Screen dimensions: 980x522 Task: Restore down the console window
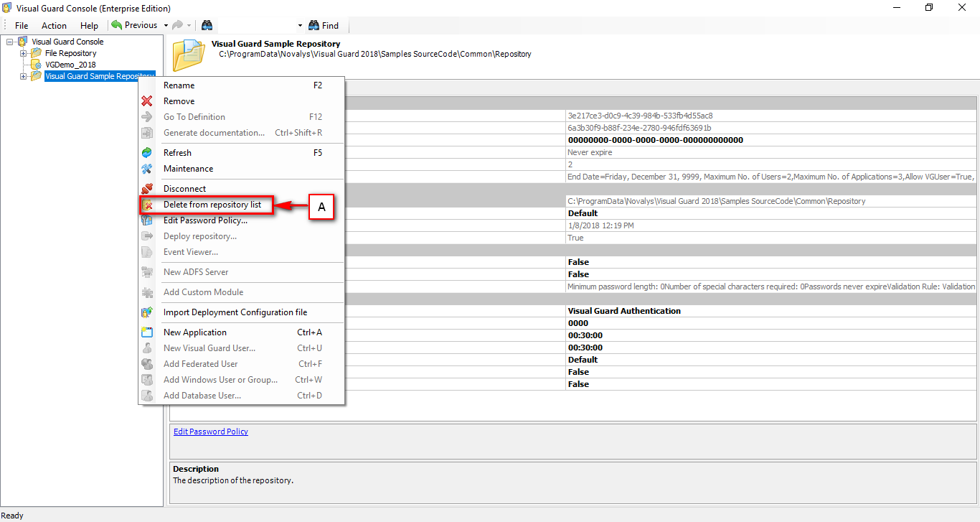[929, 8]
